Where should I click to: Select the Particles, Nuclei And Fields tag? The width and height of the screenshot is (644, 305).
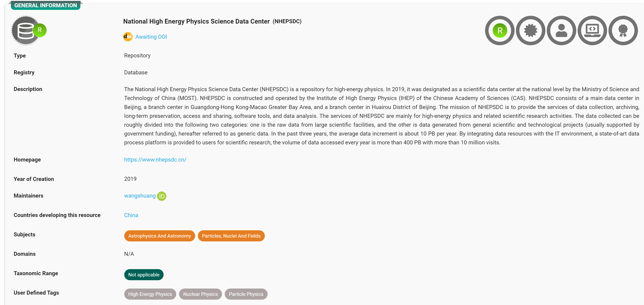pos(231,236)
